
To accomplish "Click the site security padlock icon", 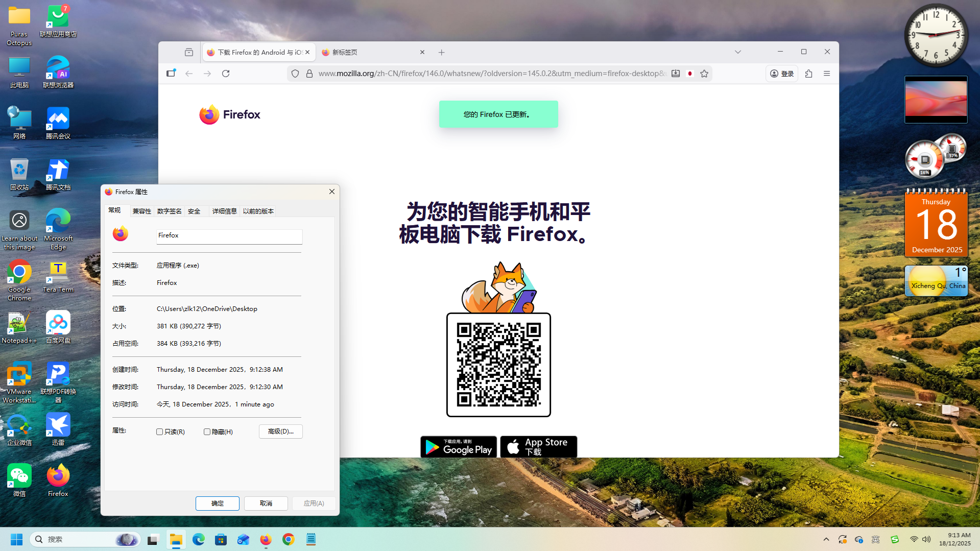I will [x=309, y=74].
